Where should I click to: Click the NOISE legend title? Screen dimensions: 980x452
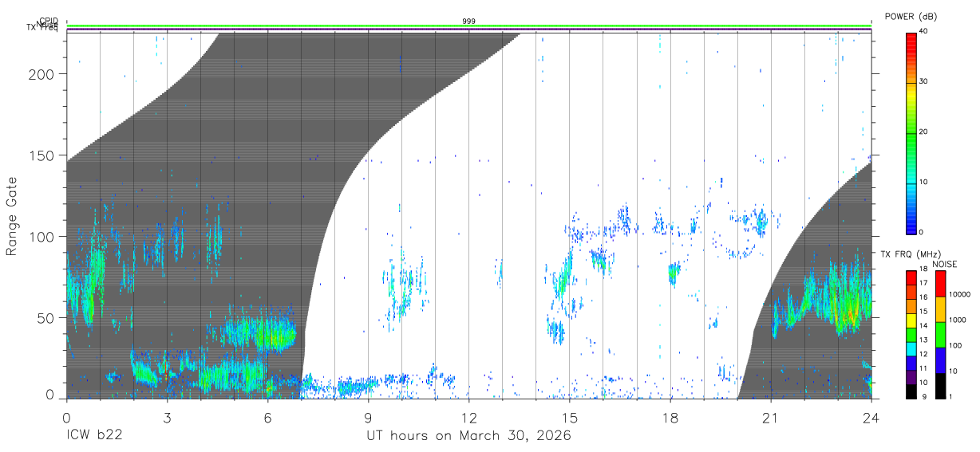[x=944, y=264]
